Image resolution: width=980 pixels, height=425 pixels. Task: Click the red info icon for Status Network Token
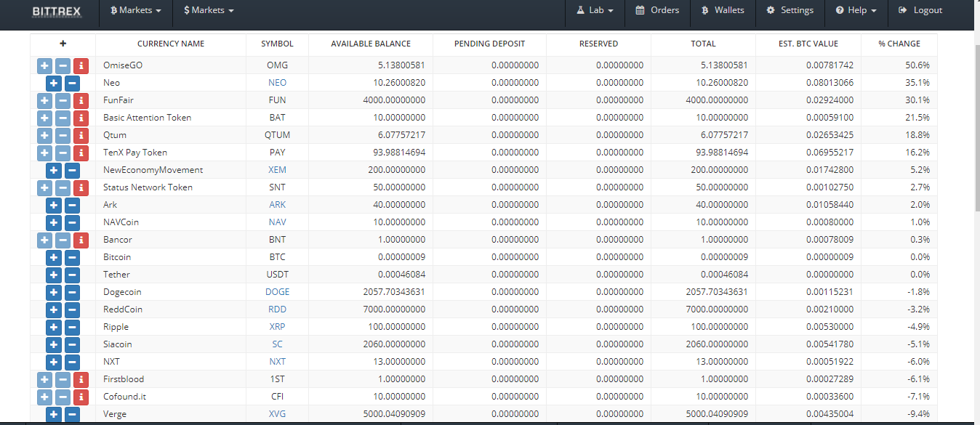click(81, 187)
